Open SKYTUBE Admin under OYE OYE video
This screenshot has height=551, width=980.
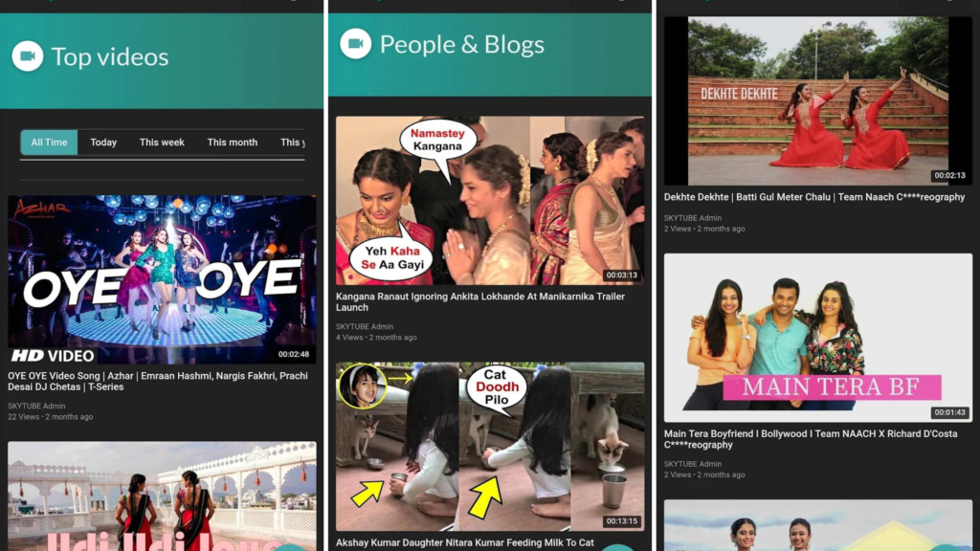tap(36, 406)
